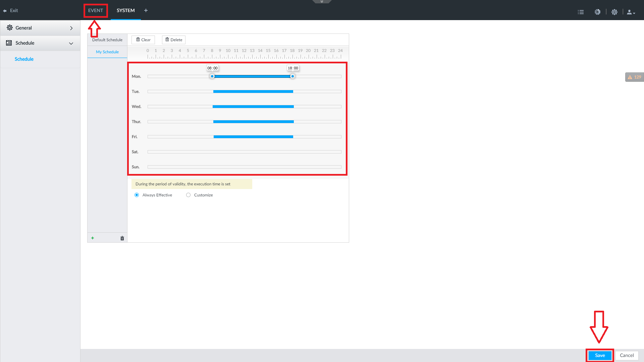Viewport: 644px width, 362px height.
Task: Open the settings gear icon top right
Action: pos(614,12)
